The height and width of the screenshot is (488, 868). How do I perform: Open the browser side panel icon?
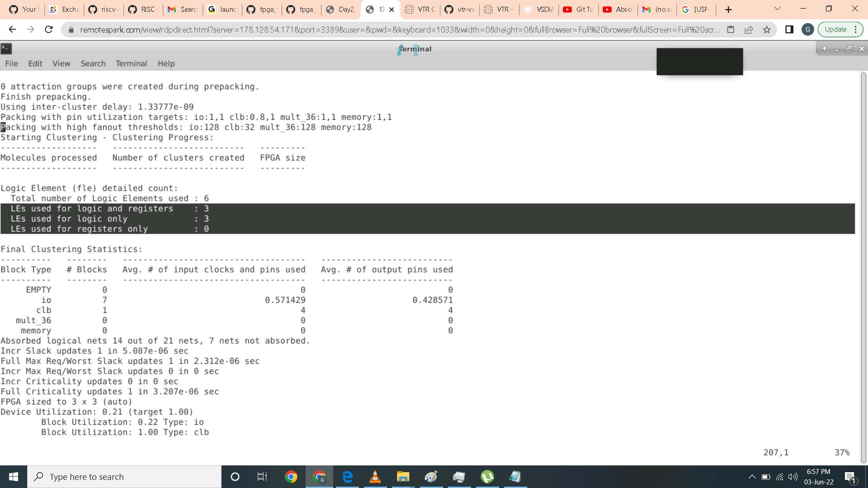coord(789,29)
